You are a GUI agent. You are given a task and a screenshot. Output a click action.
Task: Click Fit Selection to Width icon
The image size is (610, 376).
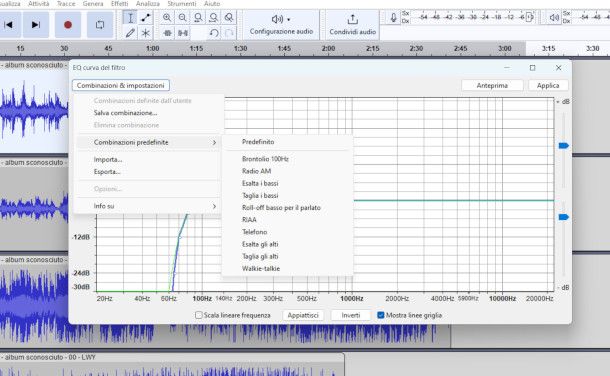point(198,18)
